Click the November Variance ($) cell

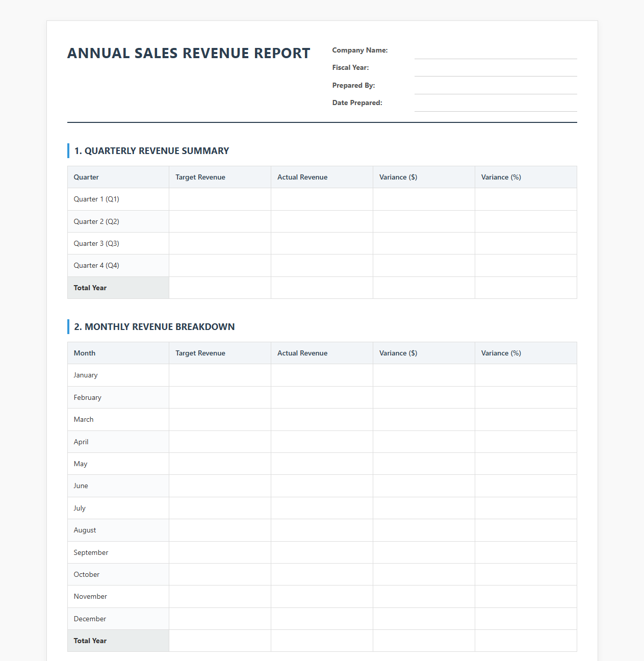tap(424, 597)
